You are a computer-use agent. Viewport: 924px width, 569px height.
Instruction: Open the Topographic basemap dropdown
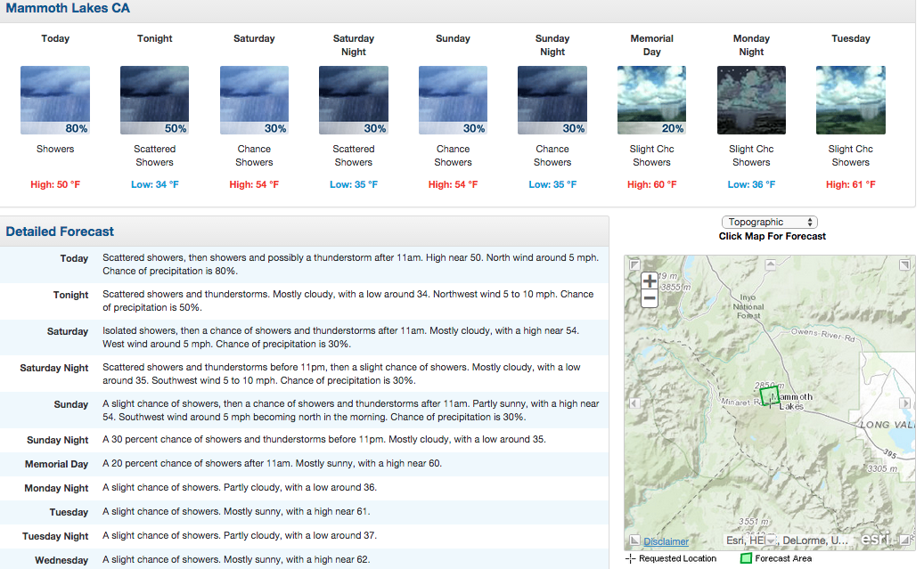[770, 222]
